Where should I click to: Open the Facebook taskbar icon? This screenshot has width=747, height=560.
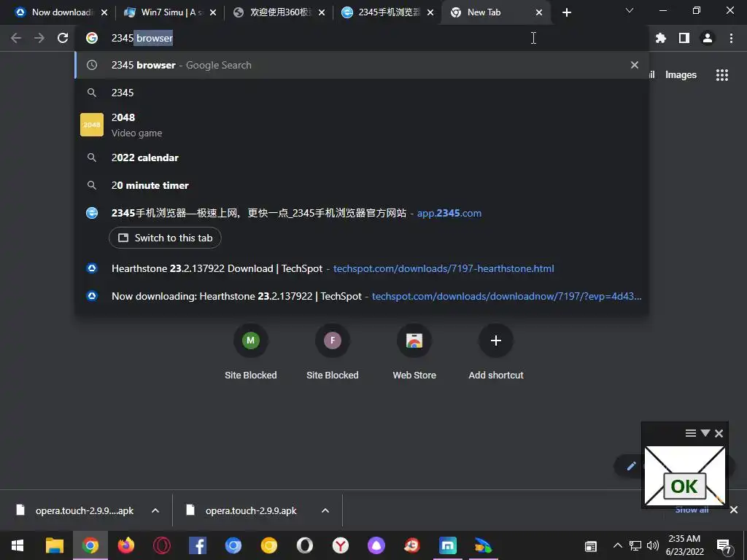point(197,545)
